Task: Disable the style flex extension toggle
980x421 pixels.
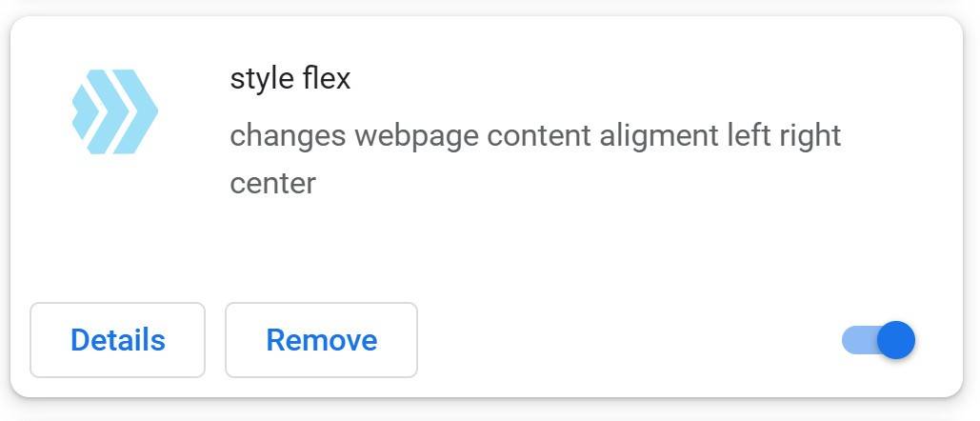Action: click(x=878, y=340)
